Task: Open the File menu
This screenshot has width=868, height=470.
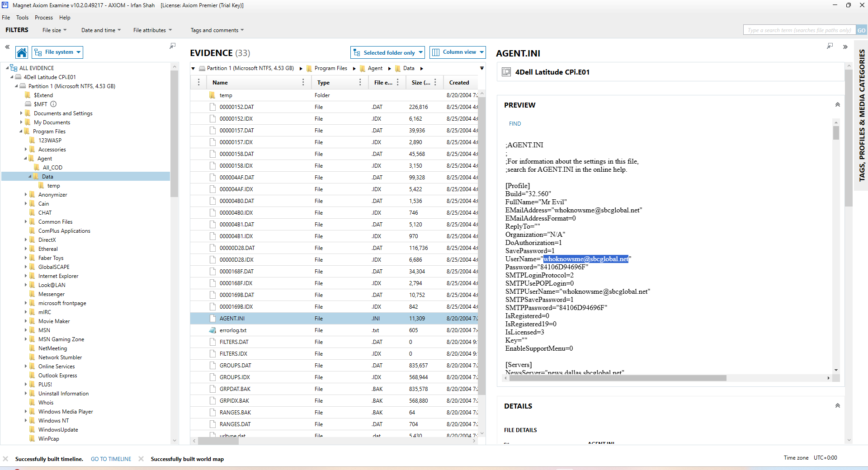Action: point(6,18)
